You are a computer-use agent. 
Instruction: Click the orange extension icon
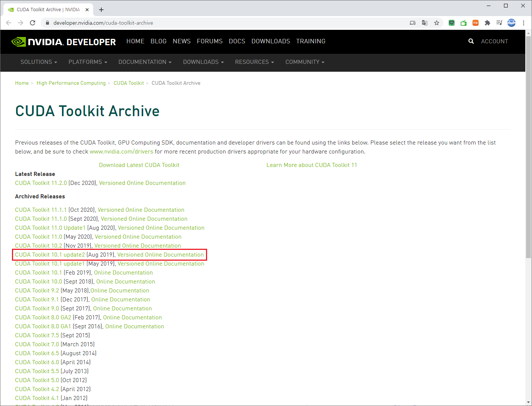476,23
